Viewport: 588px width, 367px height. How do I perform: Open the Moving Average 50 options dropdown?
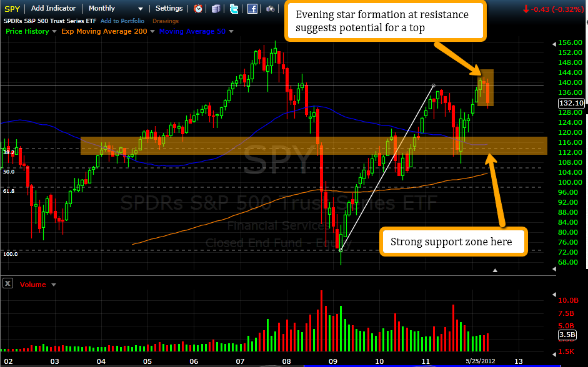[x=230, y=31]
